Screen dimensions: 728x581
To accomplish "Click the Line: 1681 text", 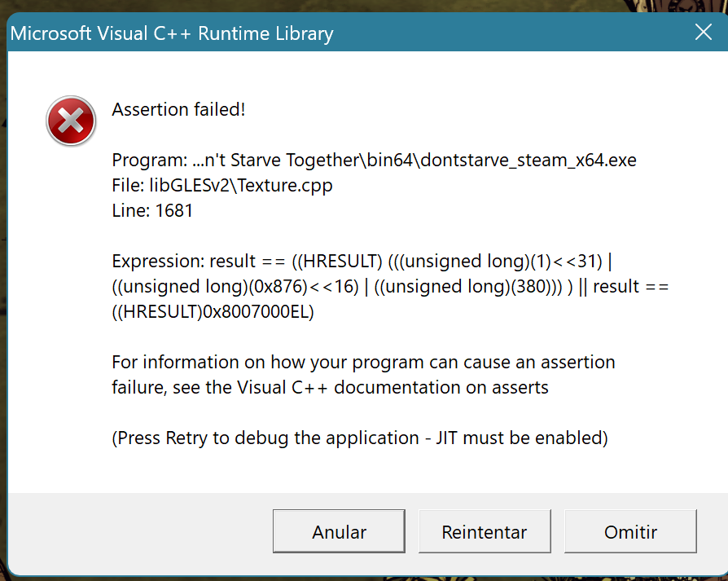I will tap(151, 210).
